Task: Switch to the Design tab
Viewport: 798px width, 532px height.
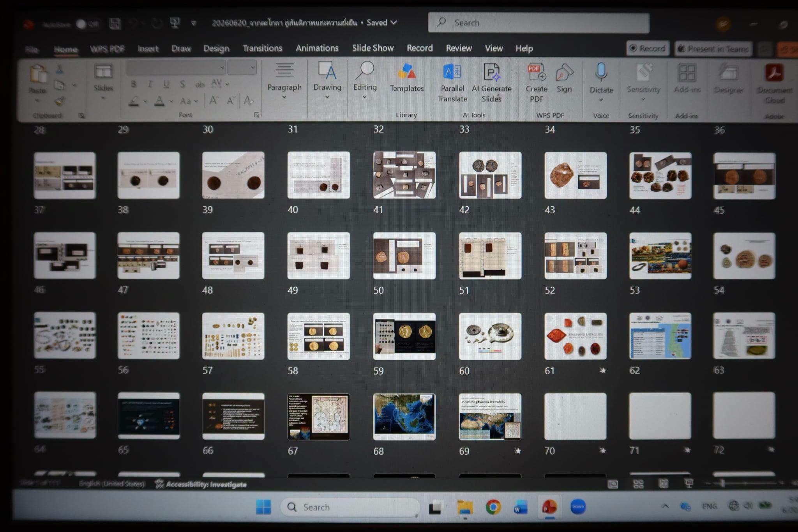Action: [216, 48]
